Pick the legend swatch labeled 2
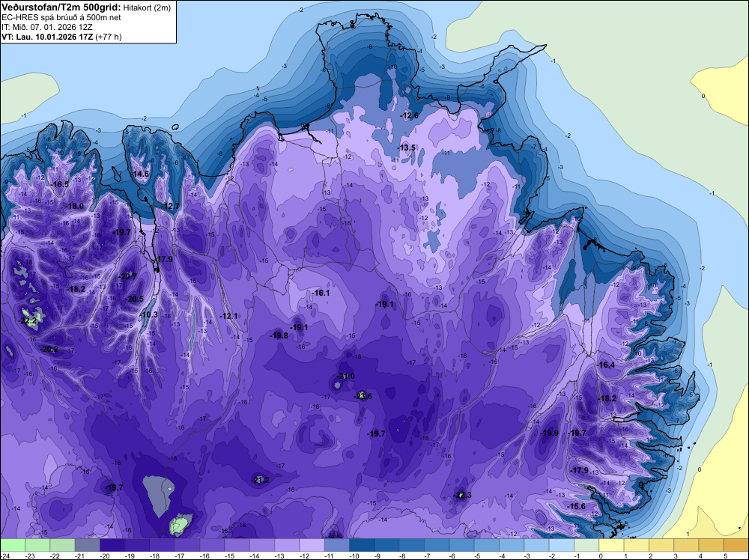 pos(661,545)
